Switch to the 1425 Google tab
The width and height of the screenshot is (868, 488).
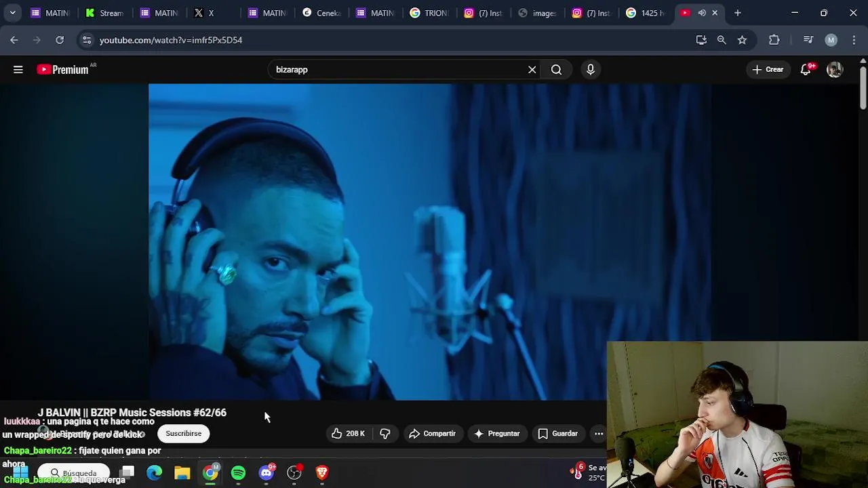(646, 13)
